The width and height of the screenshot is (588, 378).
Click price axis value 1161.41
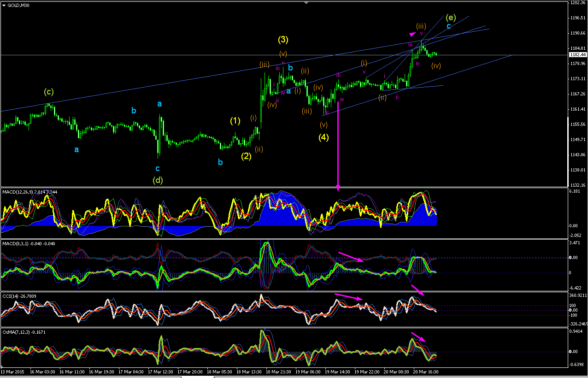tap(577, 109)
